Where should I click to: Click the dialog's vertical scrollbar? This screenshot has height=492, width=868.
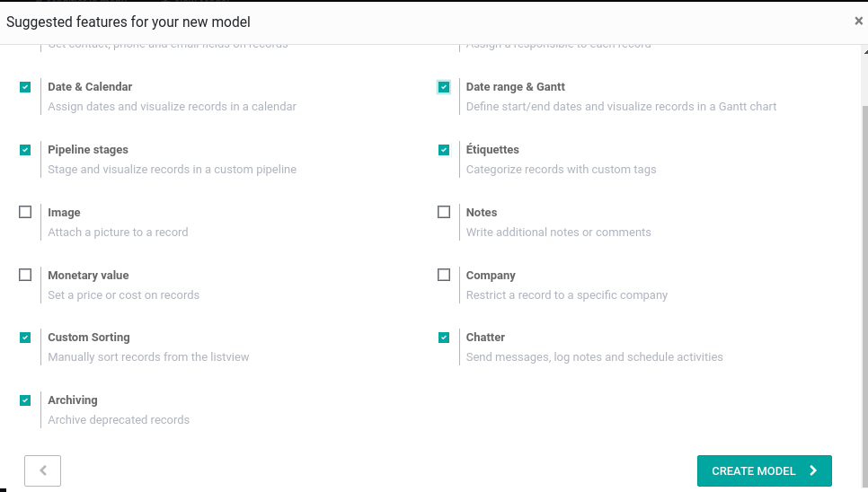[x=863, y=269]
